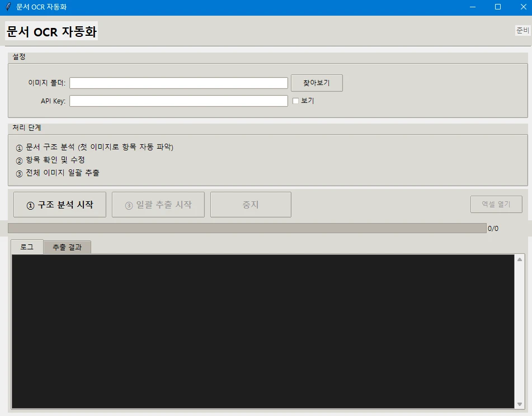
Task: Click the 이미지 폴더: label
Action: click(x=47, y=83)
